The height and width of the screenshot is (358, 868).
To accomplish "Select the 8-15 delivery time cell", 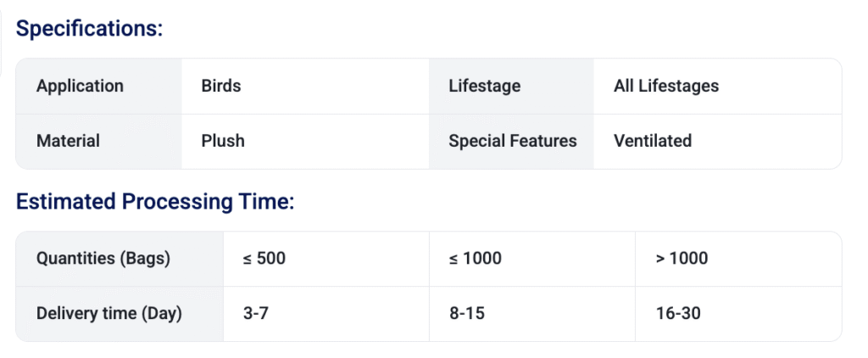I will pos(466,313).
